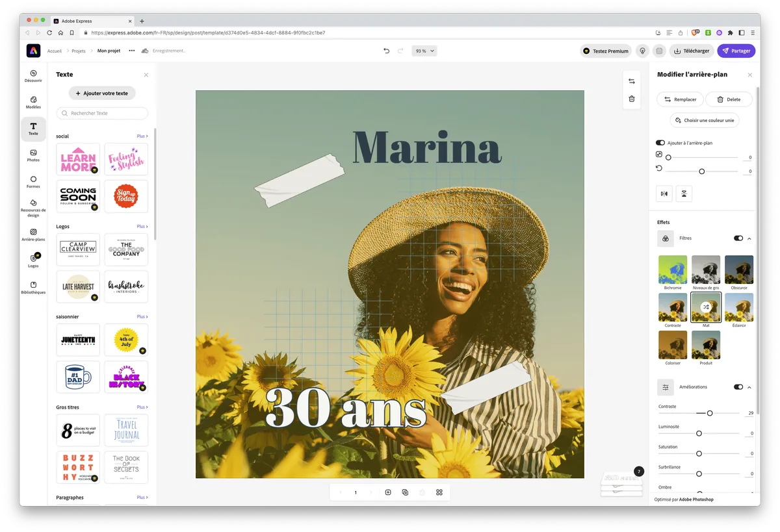The image size is (780, 532).
Task: Duplicate the current page
Action: (x=405, y=492)
